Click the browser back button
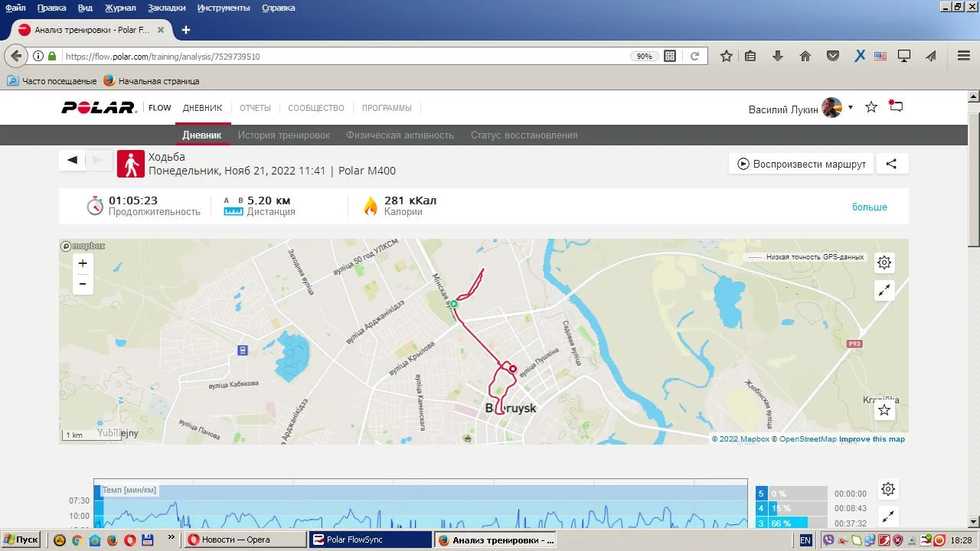980x551 pixels. 16,56
